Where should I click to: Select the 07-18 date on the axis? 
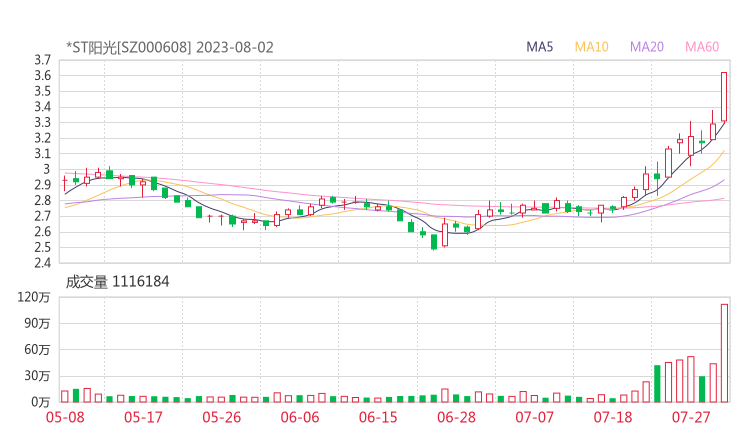[x=613, y=417]
